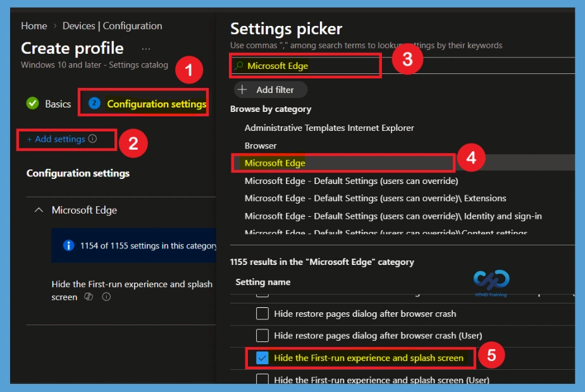This screenshot has width=585, height=392.
Task: Click the info icon beside splash screen setting
Action: click(106, 297)
